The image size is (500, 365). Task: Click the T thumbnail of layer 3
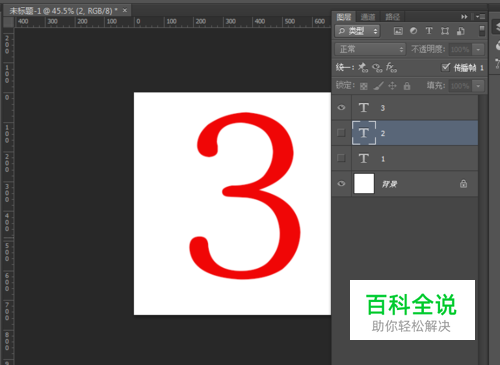364,108
